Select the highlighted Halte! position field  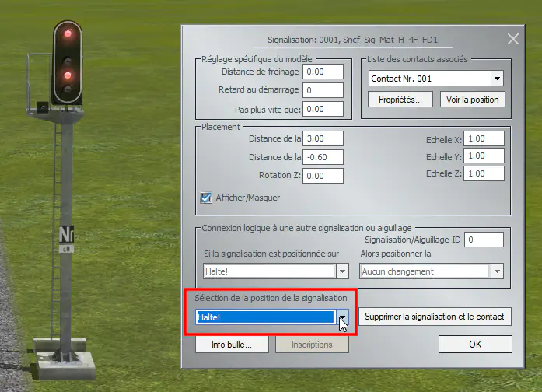pos(265,317)
